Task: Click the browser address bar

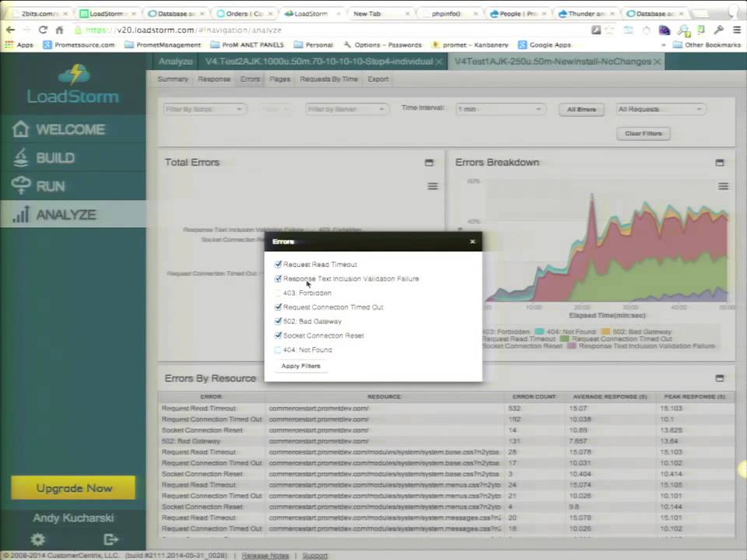Action: [328, 30]
